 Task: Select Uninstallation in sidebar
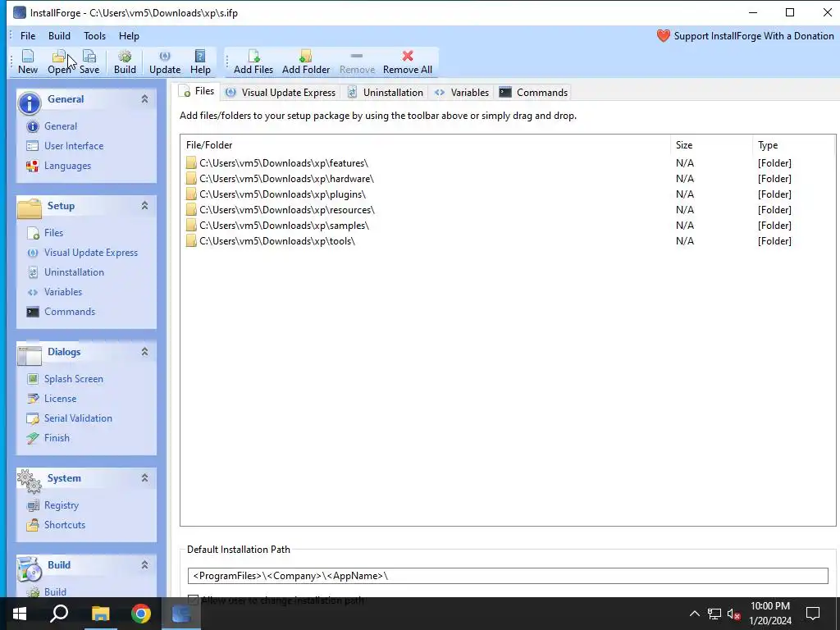click(x=74, y=272)
